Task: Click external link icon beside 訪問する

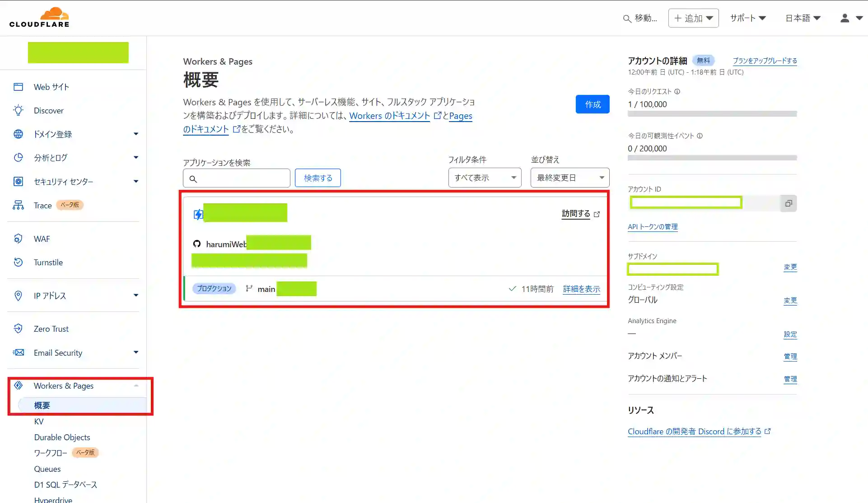Action: pos(597,214)
